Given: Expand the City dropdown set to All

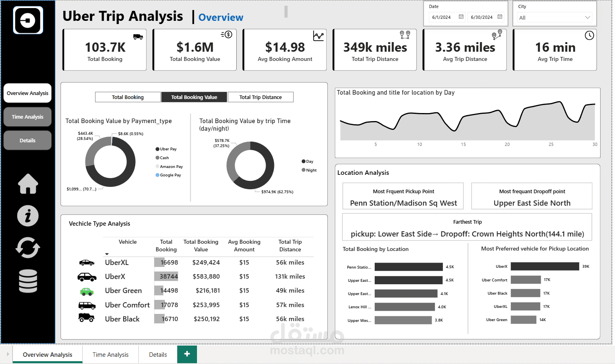Looking at the screenshot, I should click(555, 17).
